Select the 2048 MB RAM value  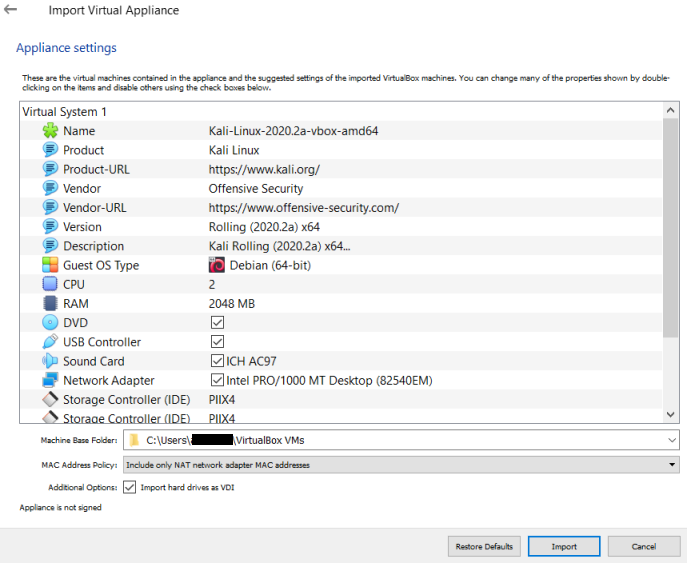[x=232, y=304]
